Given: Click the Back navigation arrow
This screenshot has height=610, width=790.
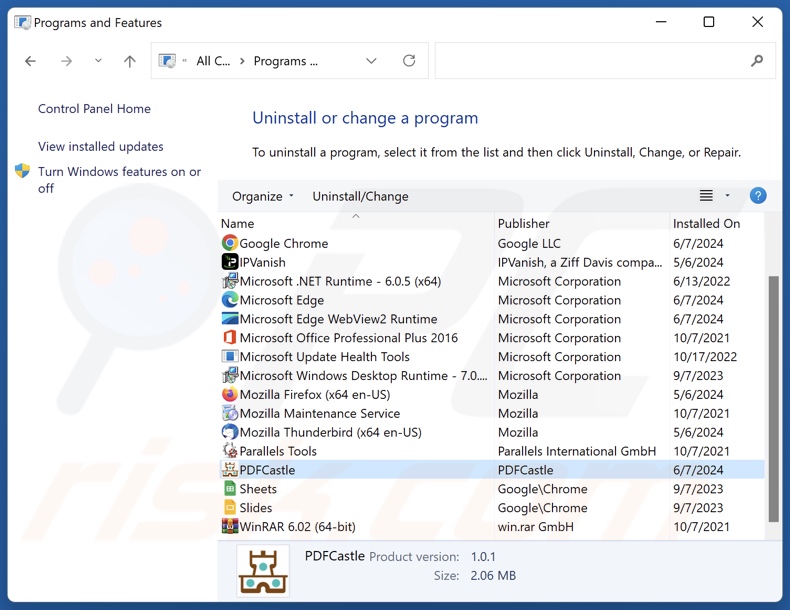Looking at the screenshot, I should tap(31, 61).
